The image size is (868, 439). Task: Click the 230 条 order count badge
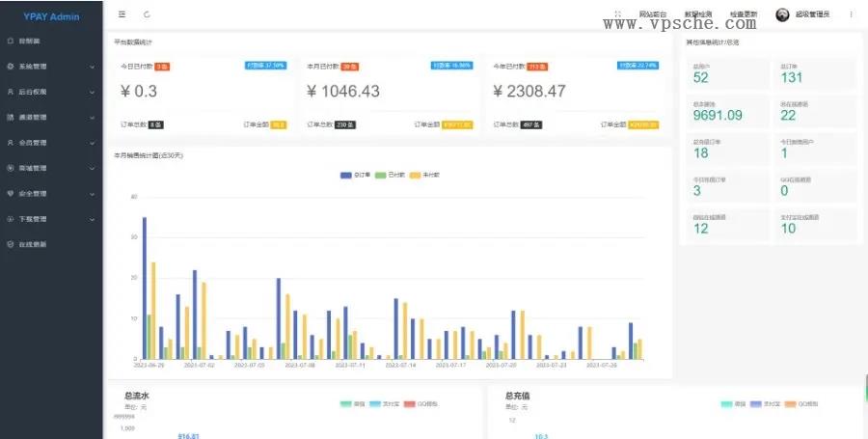[x=345, y=125]
